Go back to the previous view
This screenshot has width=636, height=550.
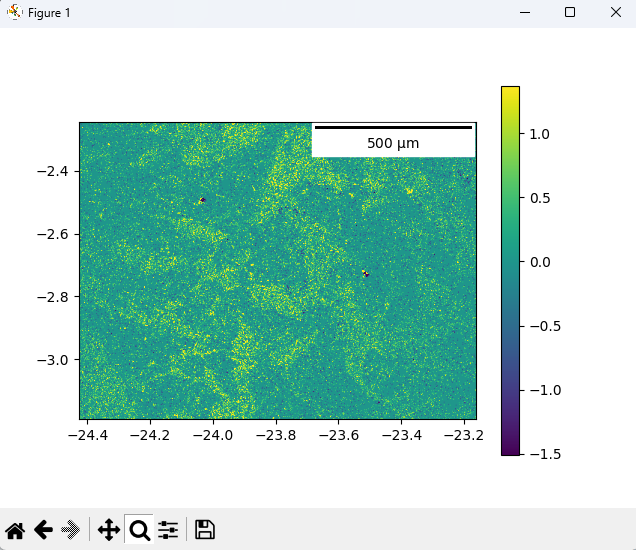point(43,530)
